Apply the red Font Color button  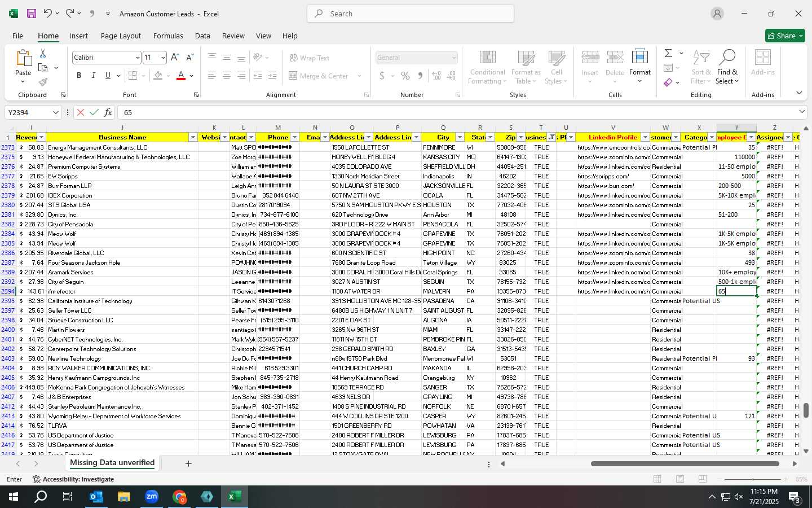pos(181,76)
